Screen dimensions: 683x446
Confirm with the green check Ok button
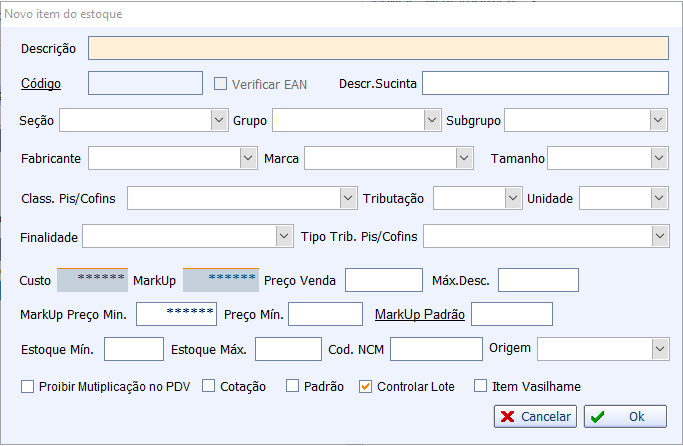coord(625,416)
